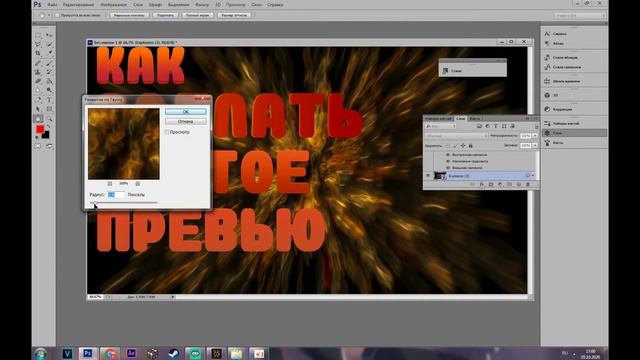This screenshot has width=640, height=360.
Task: Select the Lasso tool
Action: pyautogui.click(x=38, y=44)
